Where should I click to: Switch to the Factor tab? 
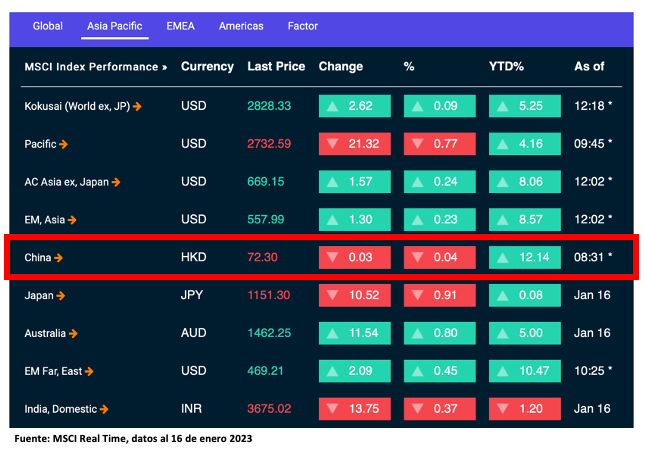(x=302, y=26)
